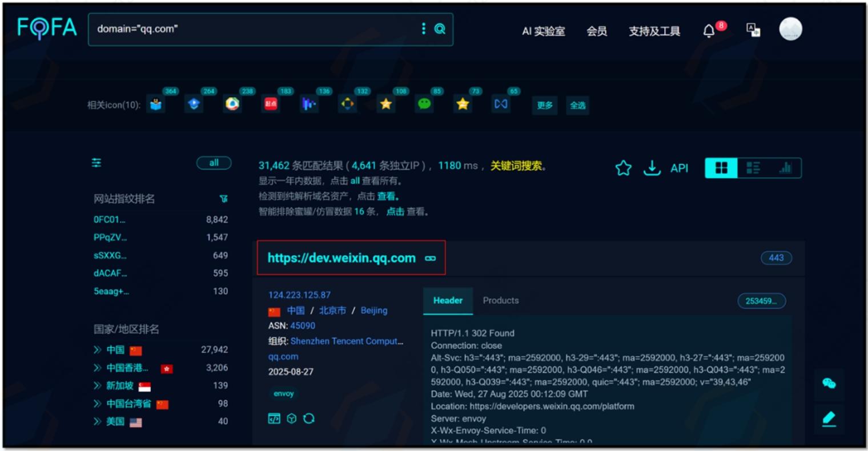
Task: Click the refresh icon under envoy tag
Action: (x=309, y=418)
